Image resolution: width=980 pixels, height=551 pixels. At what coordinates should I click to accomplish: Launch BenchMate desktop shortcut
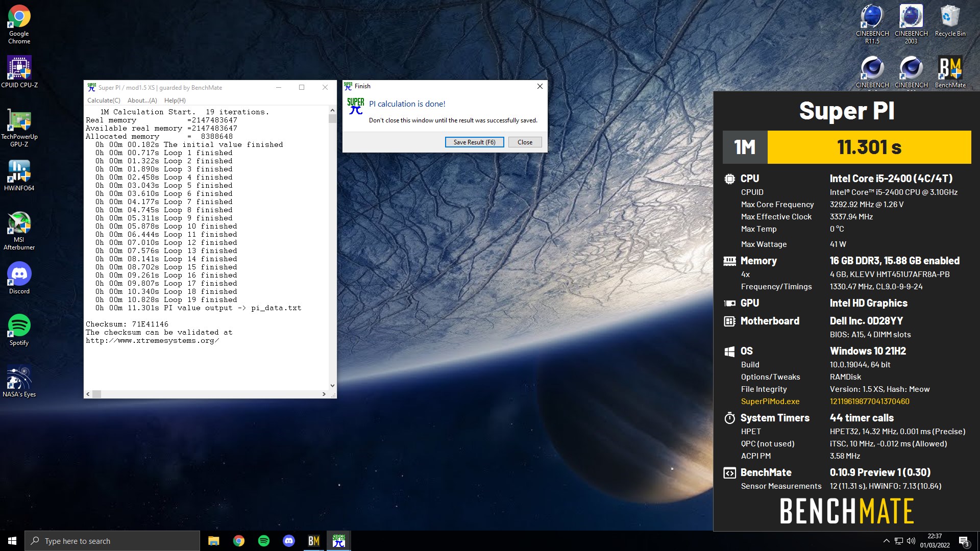[x=950, y=72]
